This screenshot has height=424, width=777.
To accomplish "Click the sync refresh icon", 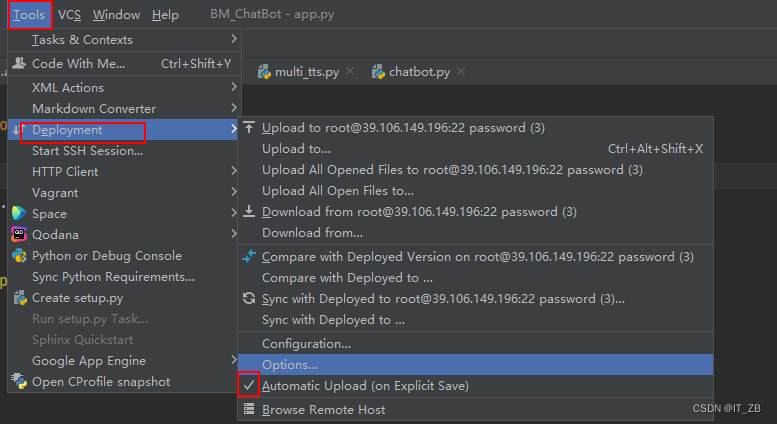I will tap(249, 298).
